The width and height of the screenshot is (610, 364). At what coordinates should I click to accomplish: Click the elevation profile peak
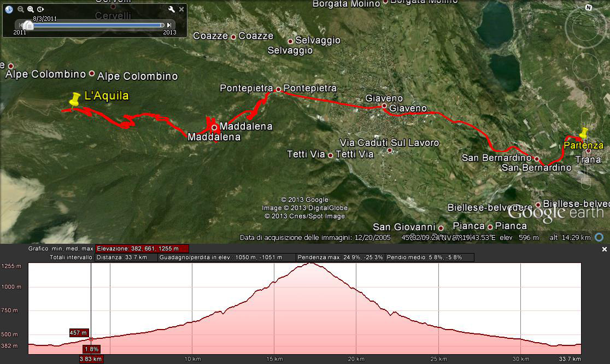(x=310, y=263)
